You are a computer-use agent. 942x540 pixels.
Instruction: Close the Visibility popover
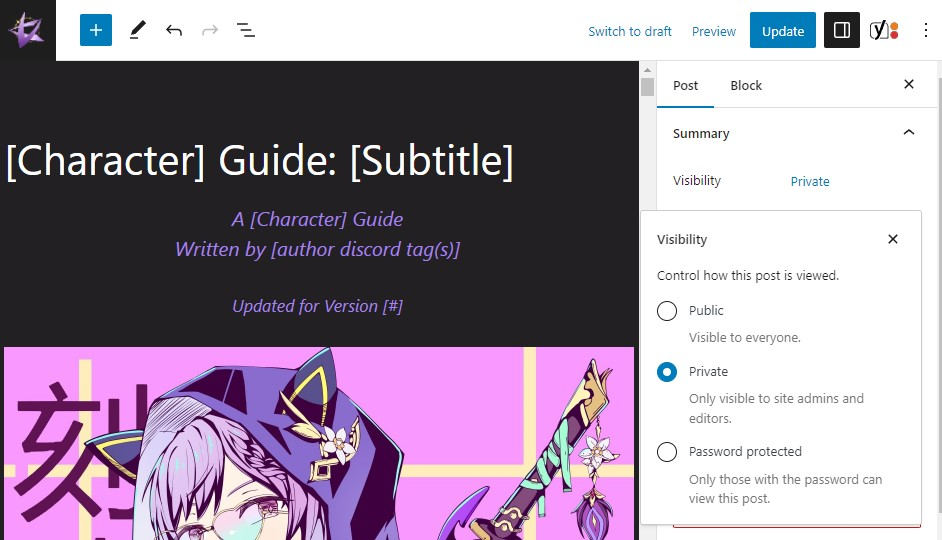[x=893, y=239]
